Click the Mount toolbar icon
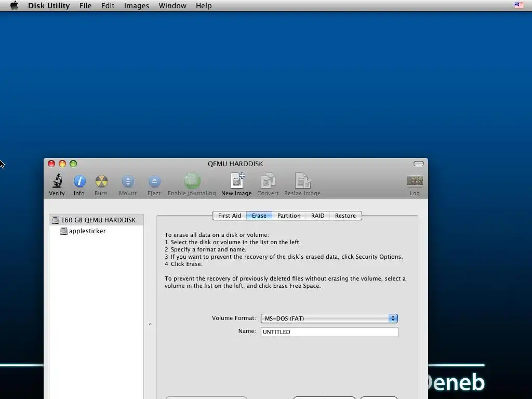Viewport: 532px width, 399px height. 128,181
